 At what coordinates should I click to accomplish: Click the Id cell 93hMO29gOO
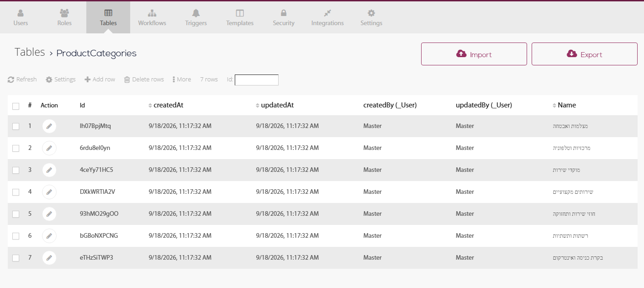pyautogui.click(x=99, y=214)
